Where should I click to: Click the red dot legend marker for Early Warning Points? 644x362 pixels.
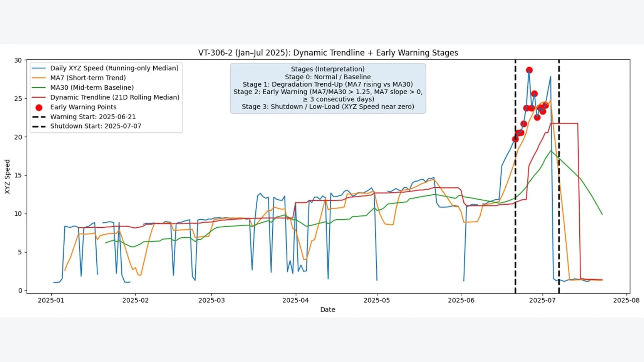[x=39, y=107]
